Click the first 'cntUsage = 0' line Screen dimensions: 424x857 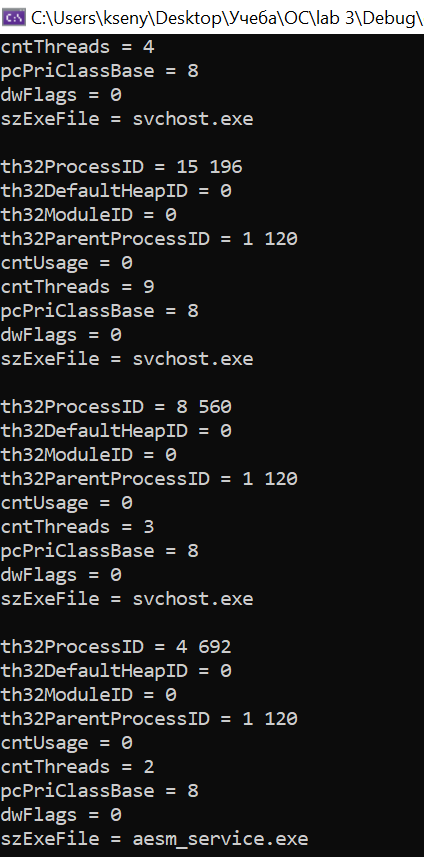click(x=66, y=263)
